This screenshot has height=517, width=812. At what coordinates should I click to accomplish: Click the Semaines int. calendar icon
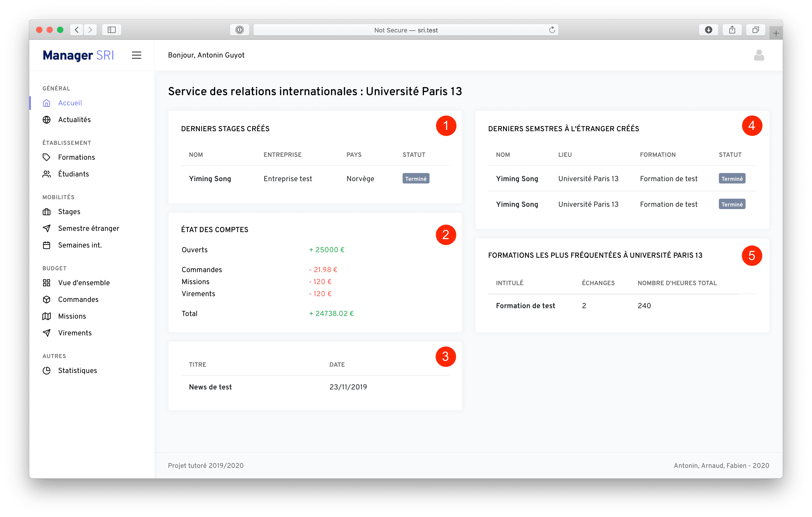[x=47, y=245]
